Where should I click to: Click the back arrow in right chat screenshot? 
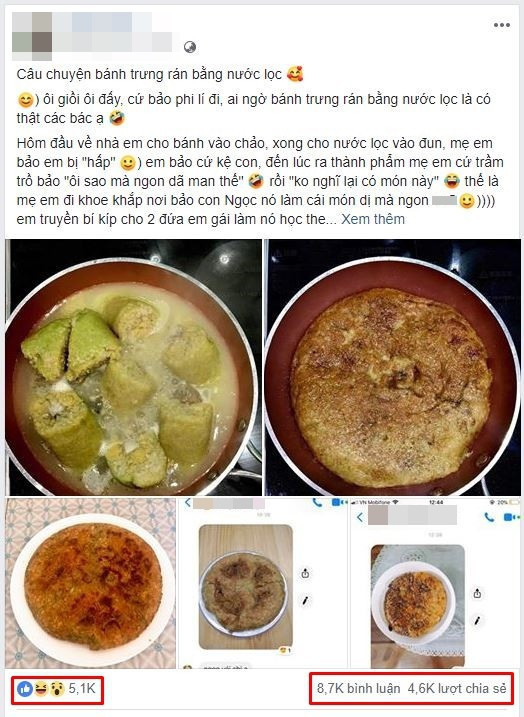(x=360, y=517)
